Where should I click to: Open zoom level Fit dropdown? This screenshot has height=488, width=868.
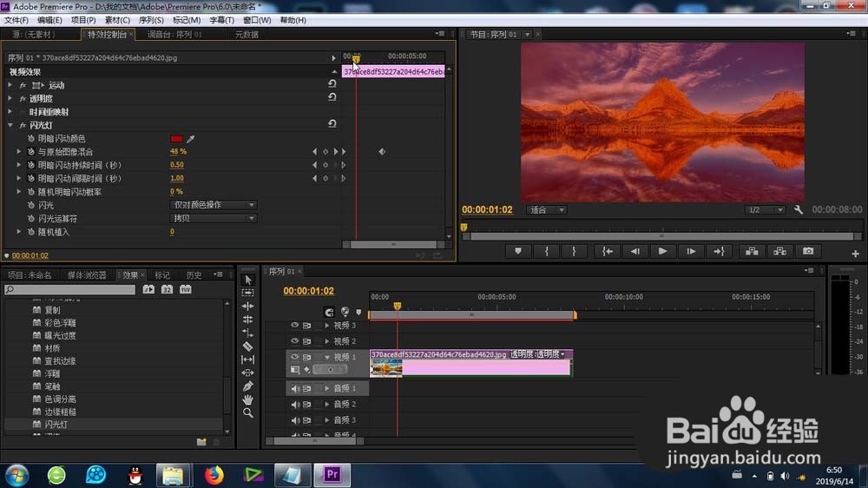click(x=546, y=210)
